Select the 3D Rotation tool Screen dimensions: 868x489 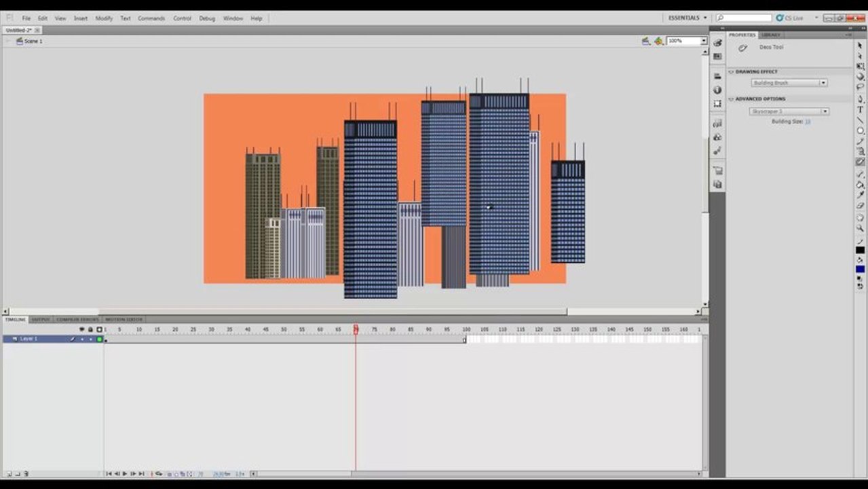pos(860,76)
